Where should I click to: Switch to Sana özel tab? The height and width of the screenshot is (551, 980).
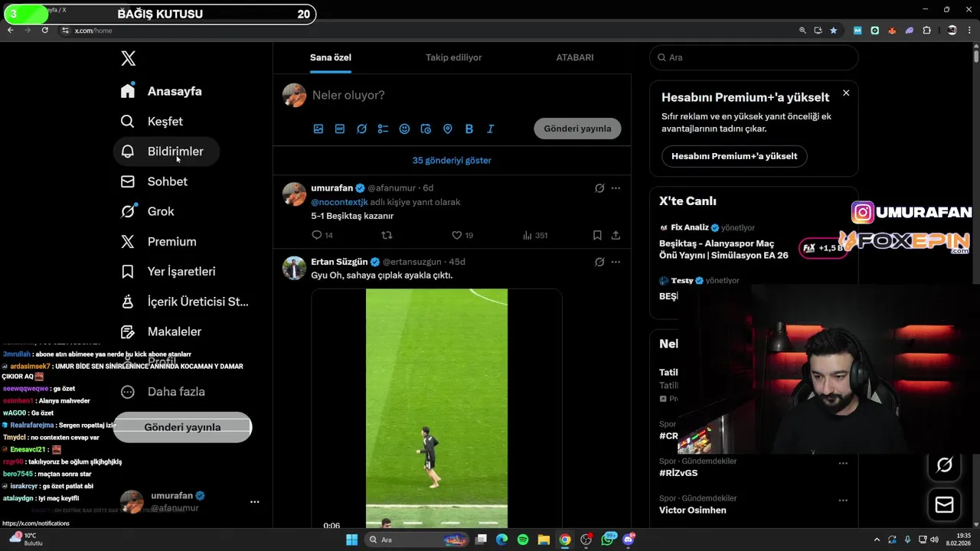(x=331, y=57)
